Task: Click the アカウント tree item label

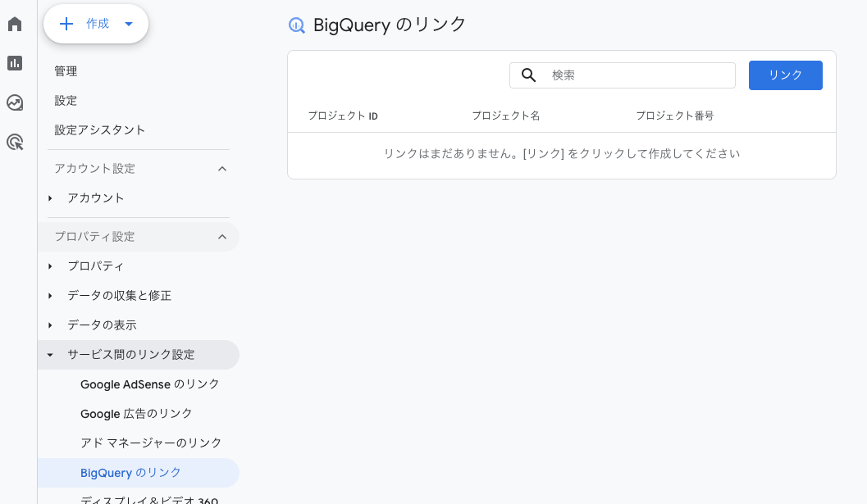Action: 96,198
